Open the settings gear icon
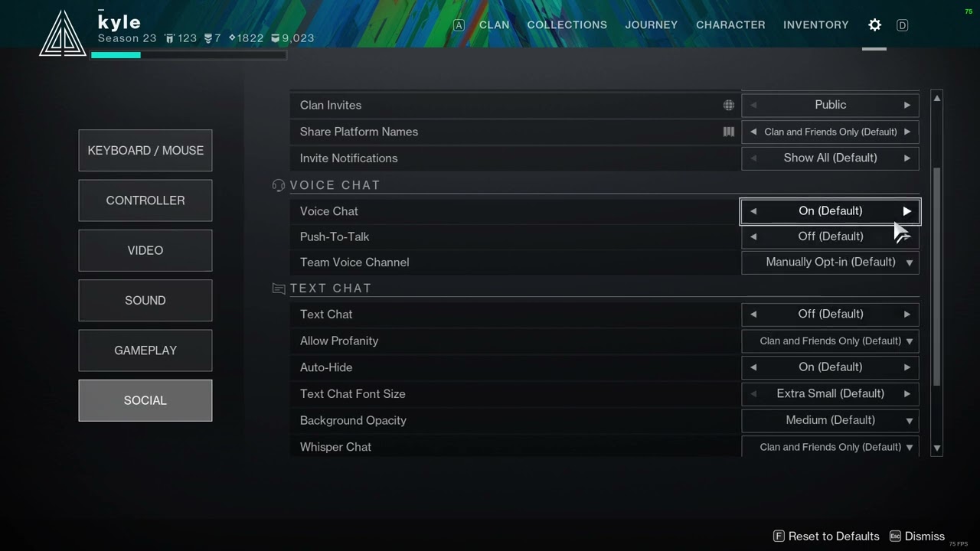Image resolution: width=980 pixels, height=551 pixels. coord(874,25)
